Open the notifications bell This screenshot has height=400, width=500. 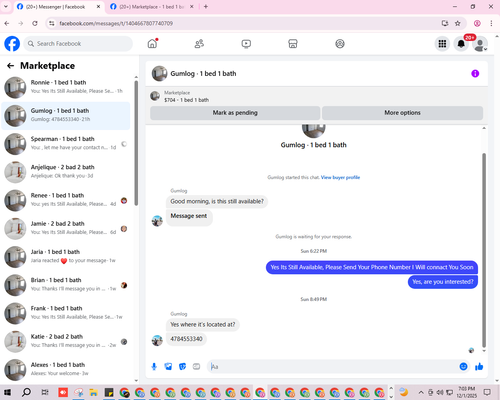pyautogui.click(x=461, y=44)
